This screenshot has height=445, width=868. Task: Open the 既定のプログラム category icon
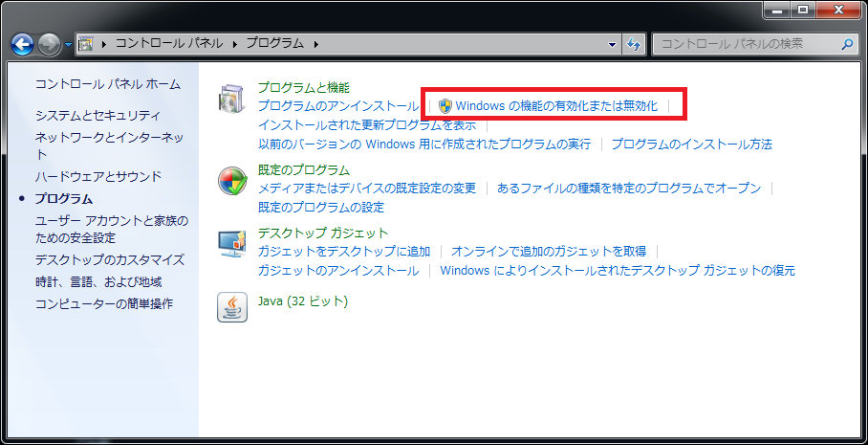click(232, 180)
